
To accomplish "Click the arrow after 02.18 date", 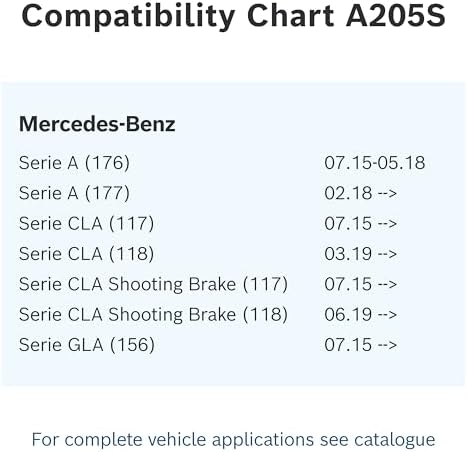I will pos(387,194).
